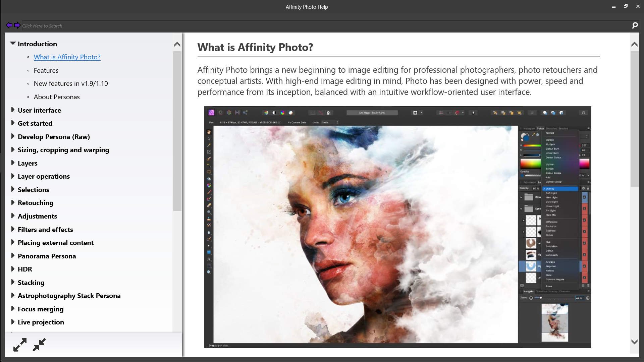Expand the Adjustments section

[x=13, y=216]
